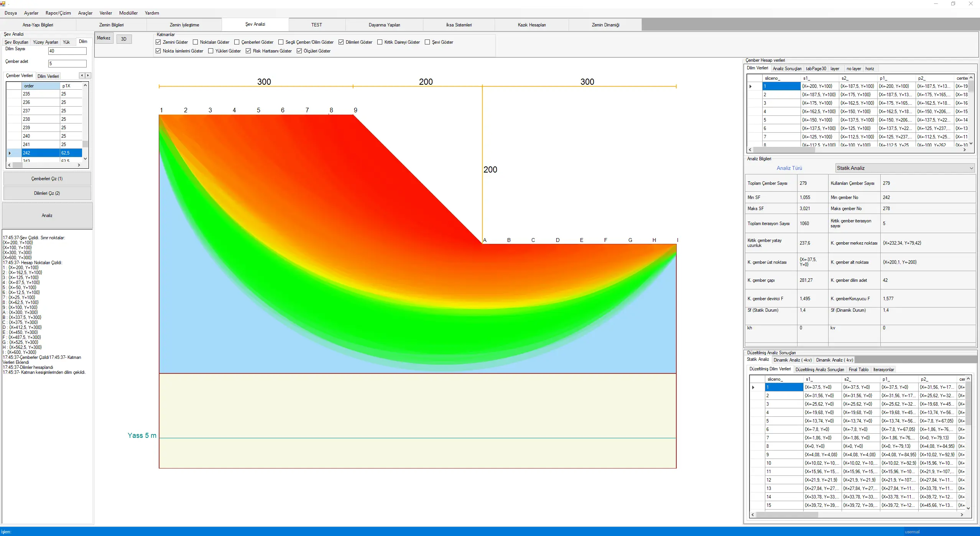
Task: Click the 3D view button
Action: tap(124, 39)
